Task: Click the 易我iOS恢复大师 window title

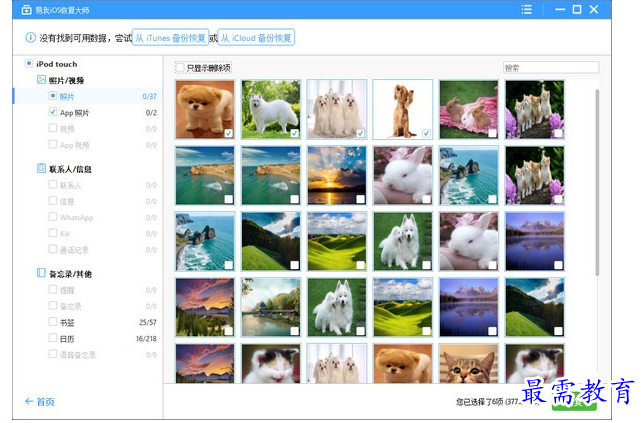Action: (x=62, y=10)
